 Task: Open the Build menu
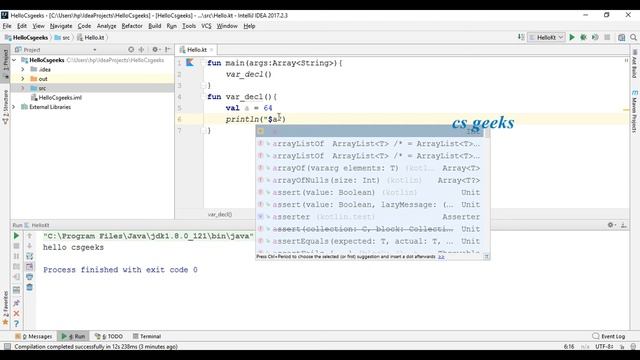(x=155, y=26)
